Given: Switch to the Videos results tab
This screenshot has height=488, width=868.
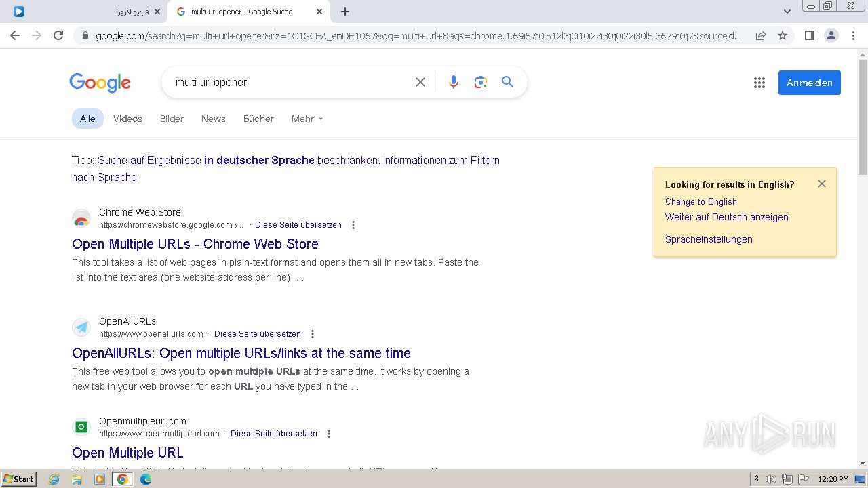Looking at the screenshot, I should [127, 119].
